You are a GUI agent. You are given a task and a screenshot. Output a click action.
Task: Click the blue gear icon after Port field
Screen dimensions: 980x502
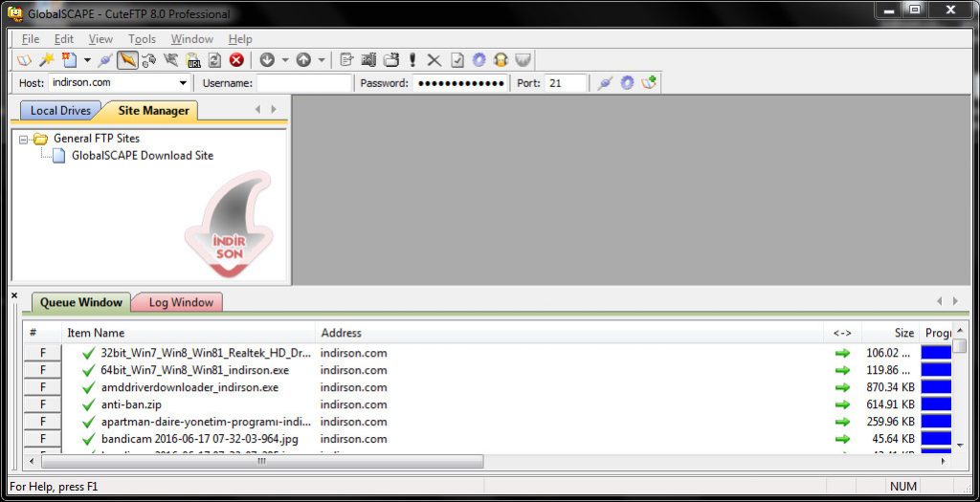tap(627, 82)
